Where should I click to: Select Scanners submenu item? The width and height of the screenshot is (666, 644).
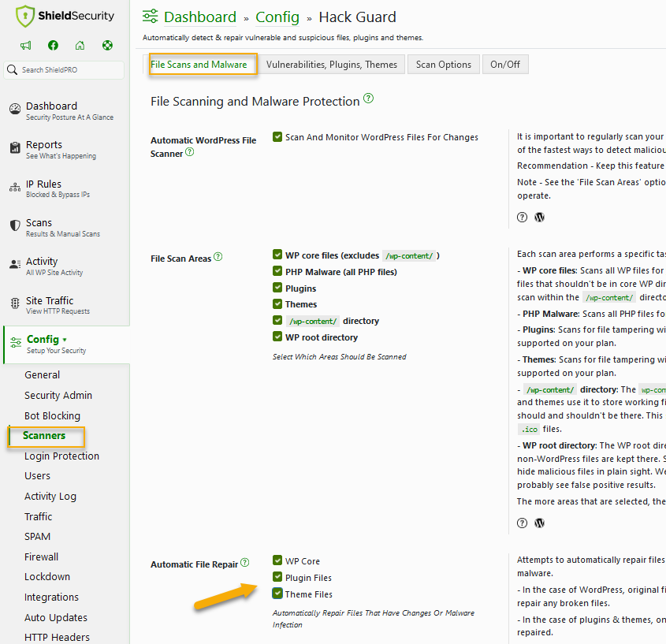(x=44, y=435)
